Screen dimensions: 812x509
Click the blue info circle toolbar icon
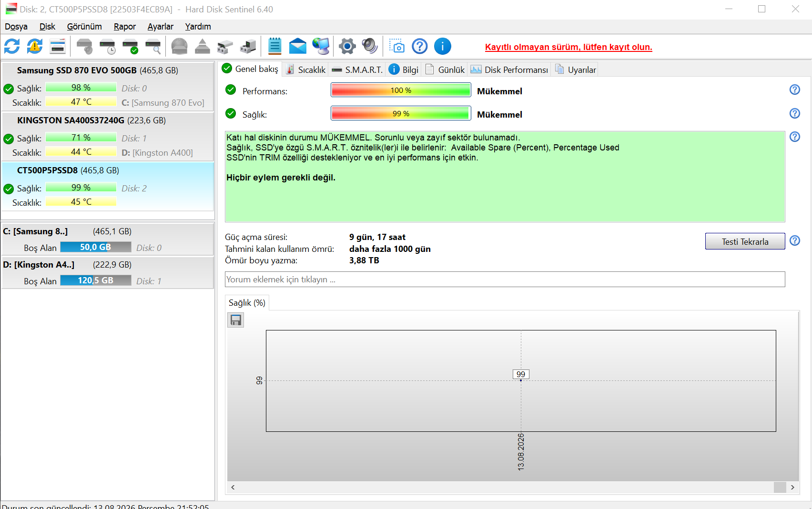(x=443, y=46)
